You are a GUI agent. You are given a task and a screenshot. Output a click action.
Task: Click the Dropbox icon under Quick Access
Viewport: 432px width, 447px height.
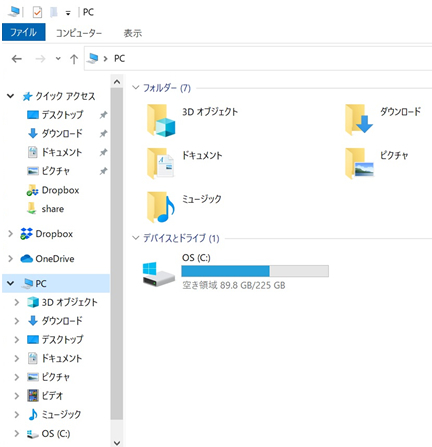pyautogui.click(x=32, y=191)
